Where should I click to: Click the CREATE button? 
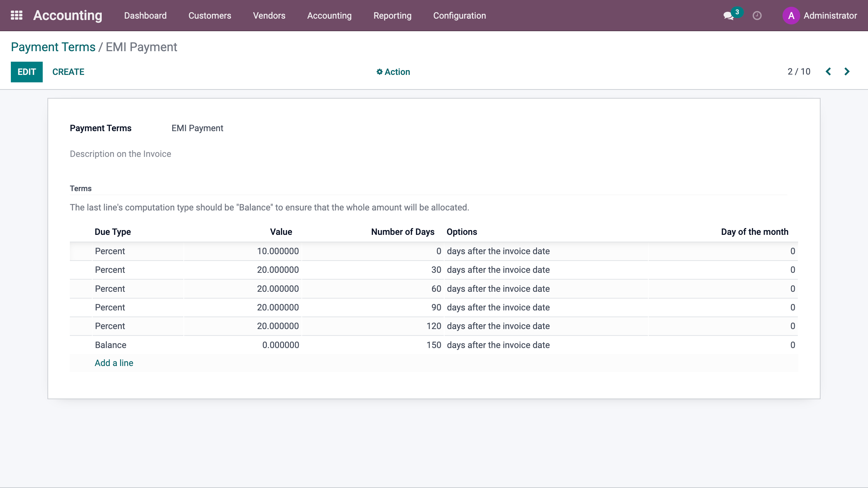pyautogui.click(x=68, y=72)
